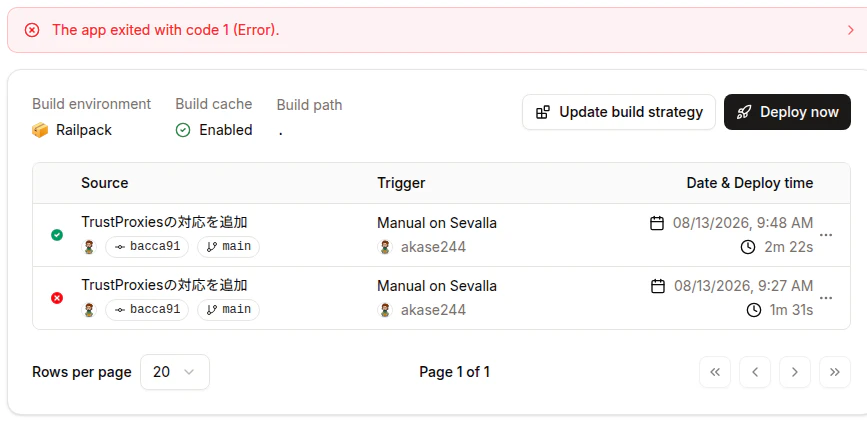
Task: Expand the error banner chevron arrow
Action: [850, 30]
